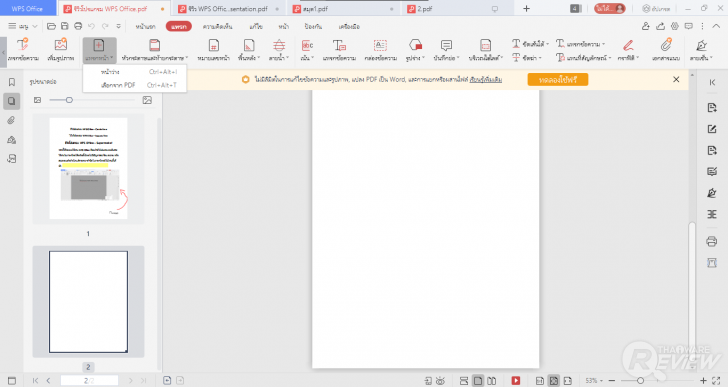Viewport: 728px width, 387px height.
Task: Toggle fit page zoom button
Action: click(x=554, y=381)
